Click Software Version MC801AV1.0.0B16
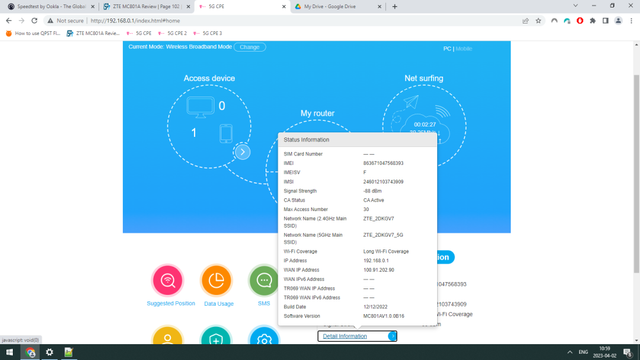This screenshot has height=360, width=640. coord(384,316)
